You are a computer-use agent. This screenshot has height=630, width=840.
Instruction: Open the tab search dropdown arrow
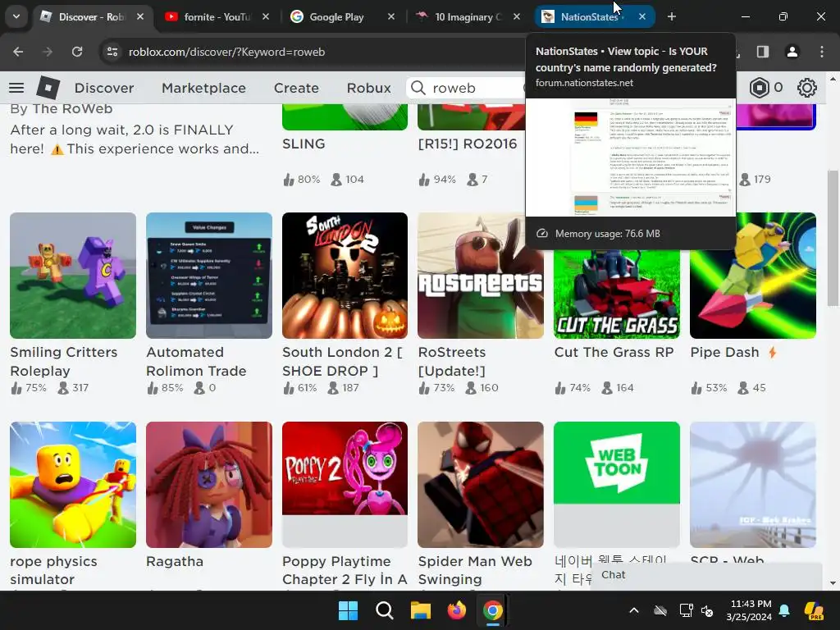[16, 16]
